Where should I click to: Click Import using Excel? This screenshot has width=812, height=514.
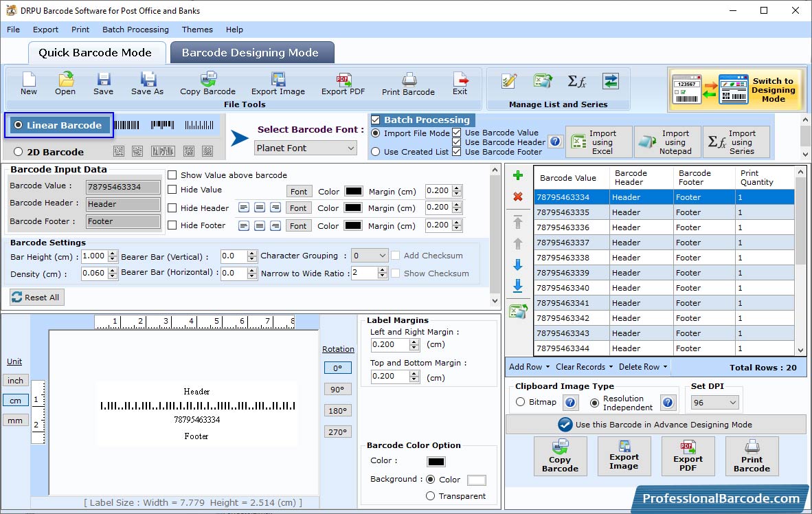point(600,142)
